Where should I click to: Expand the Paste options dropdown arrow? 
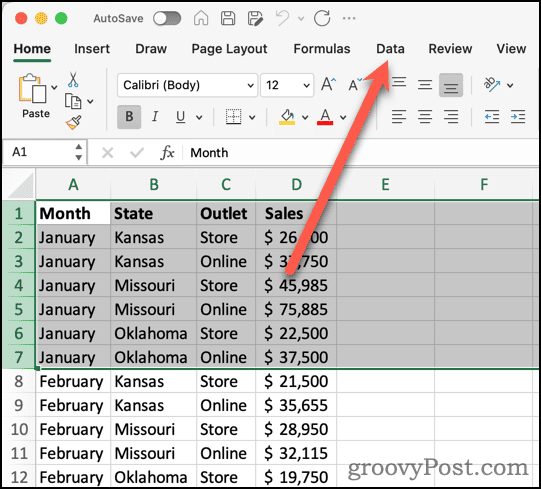click(x=54, y=87)
